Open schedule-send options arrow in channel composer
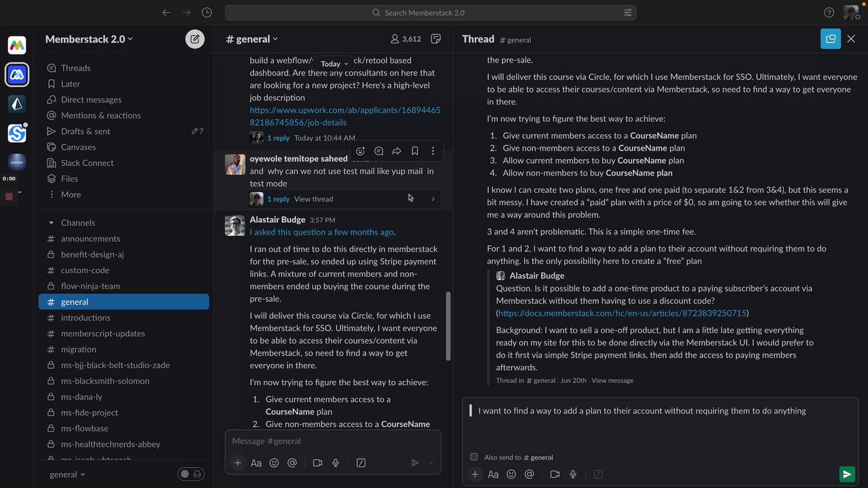The height and width of the screenshot is (488, 868). tap(431, 463)
